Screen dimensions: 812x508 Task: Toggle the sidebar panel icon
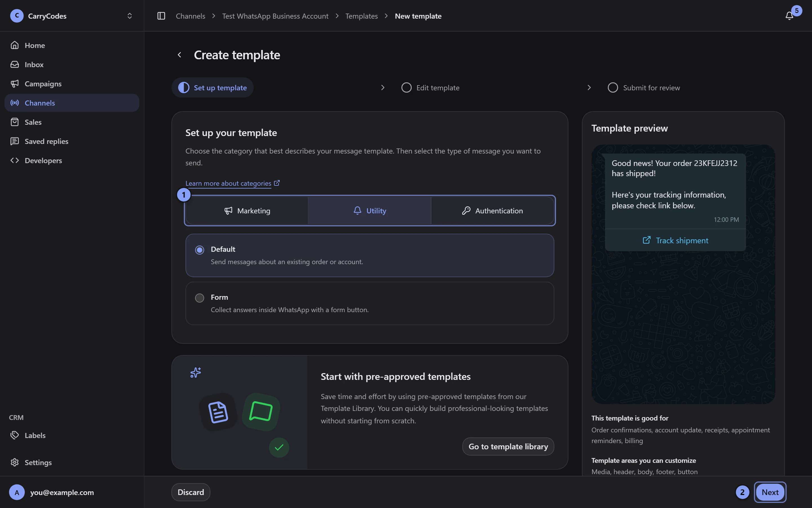click(161, 16)
